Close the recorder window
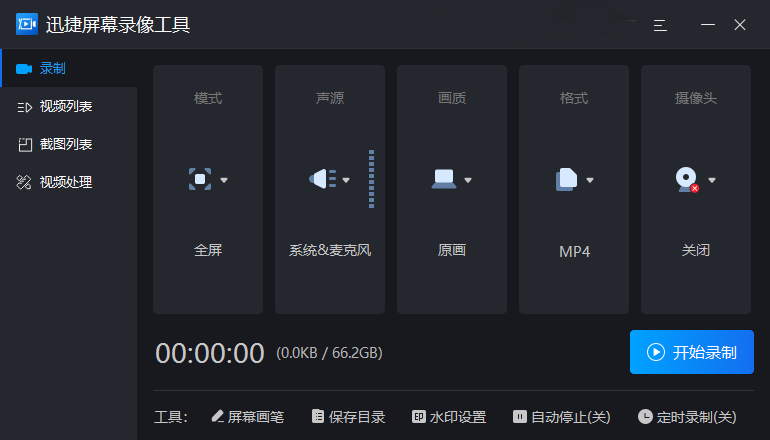770x440 pixels. pyautogui.click(x=740, y=25)
